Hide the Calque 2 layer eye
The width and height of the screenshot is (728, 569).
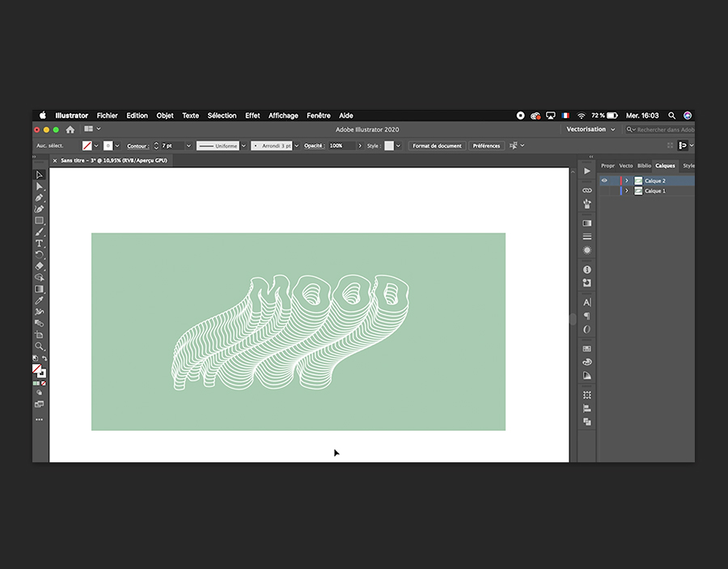604,180
